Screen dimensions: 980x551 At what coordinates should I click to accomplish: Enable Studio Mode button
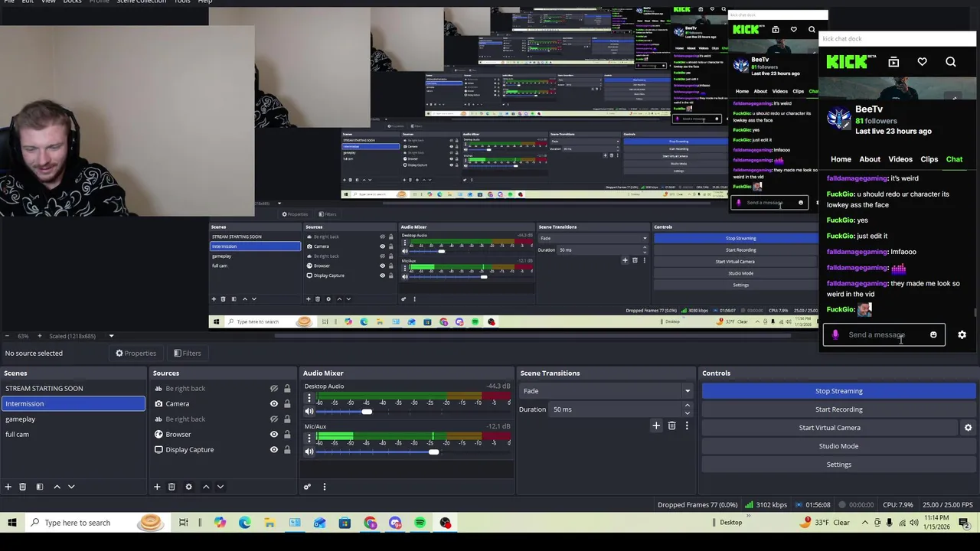coord(838,446)
